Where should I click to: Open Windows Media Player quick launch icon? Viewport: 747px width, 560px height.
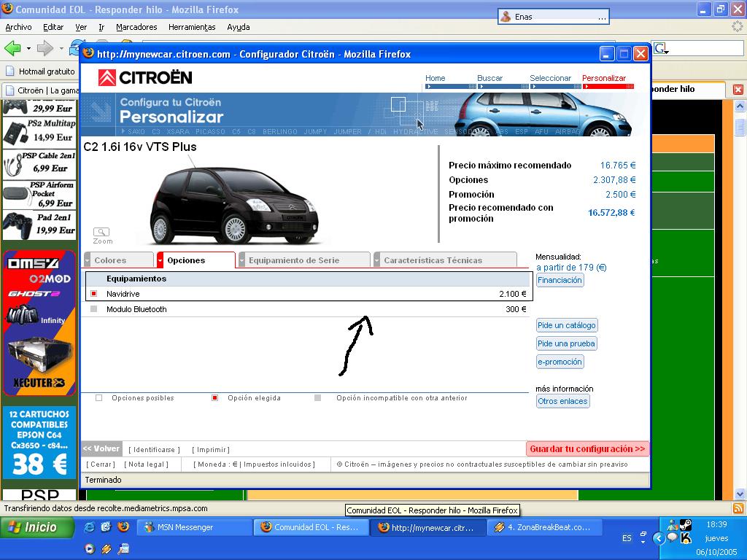pos(89,548)
